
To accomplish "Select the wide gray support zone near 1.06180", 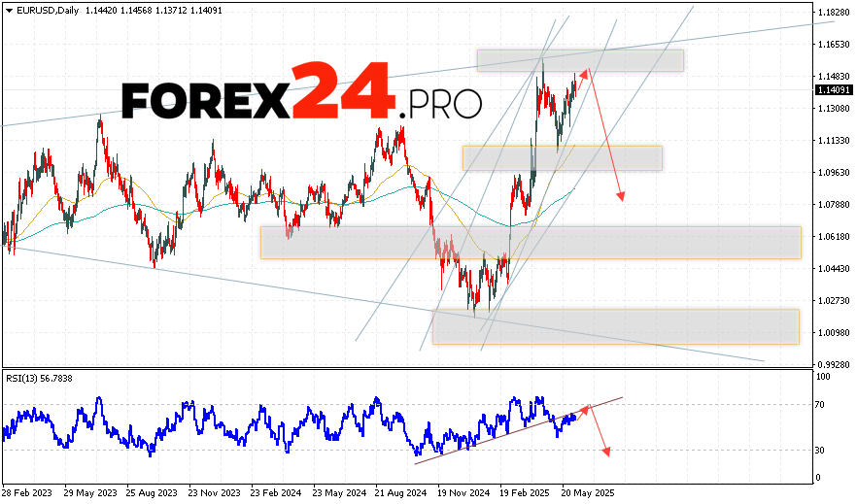I will point(531,242).
